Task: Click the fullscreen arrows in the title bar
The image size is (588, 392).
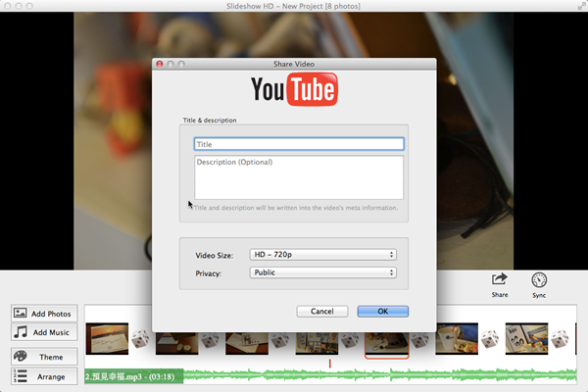Action: 581,6
